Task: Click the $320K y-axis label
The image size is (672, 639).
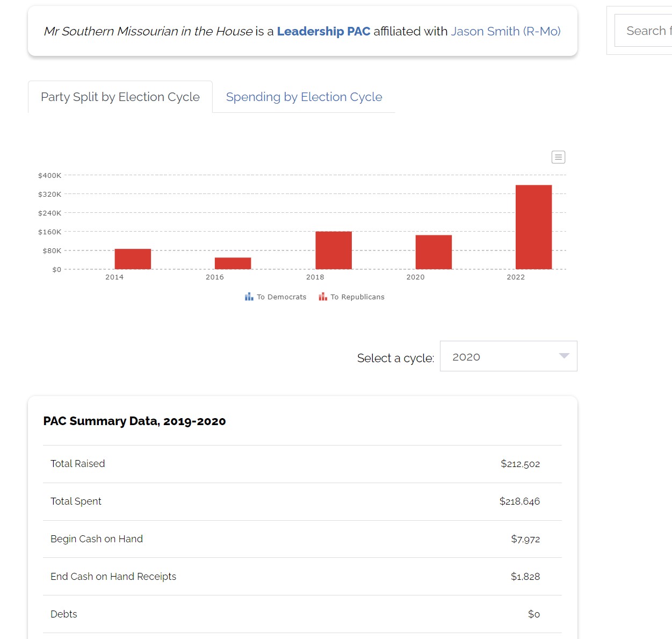Action: 50,195
